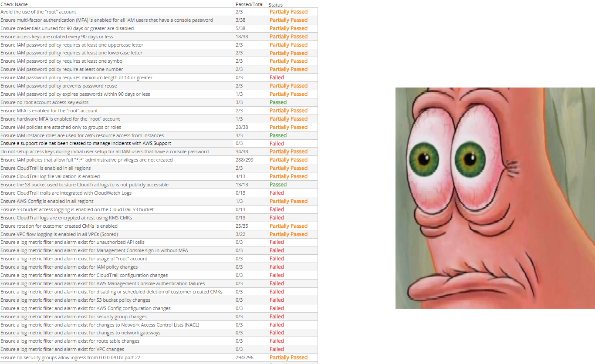Click the 18/38 passed count cell
The image size is (595, 364).
242,37
